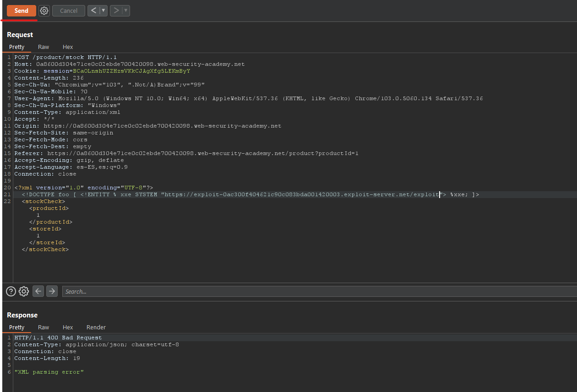
Task: Click the response Content-Length: 19 header
Action: (47, 358)
